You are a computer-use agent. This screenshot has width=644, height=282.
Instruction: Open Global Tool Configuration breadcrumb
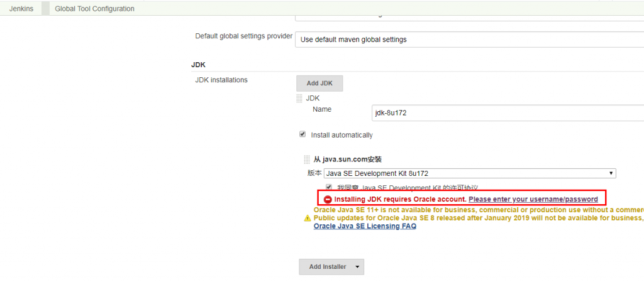(94, 8)
